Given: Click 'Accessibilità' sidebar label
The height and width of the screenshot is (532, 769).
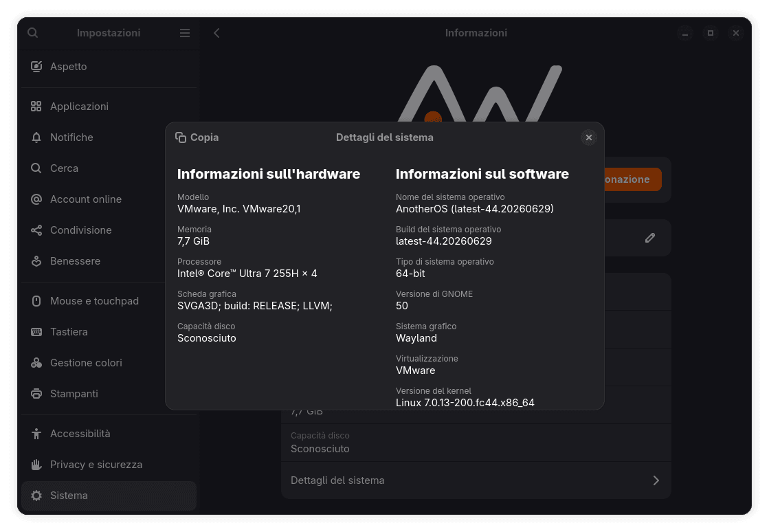Looking at the screenshot, I should 80,434.
